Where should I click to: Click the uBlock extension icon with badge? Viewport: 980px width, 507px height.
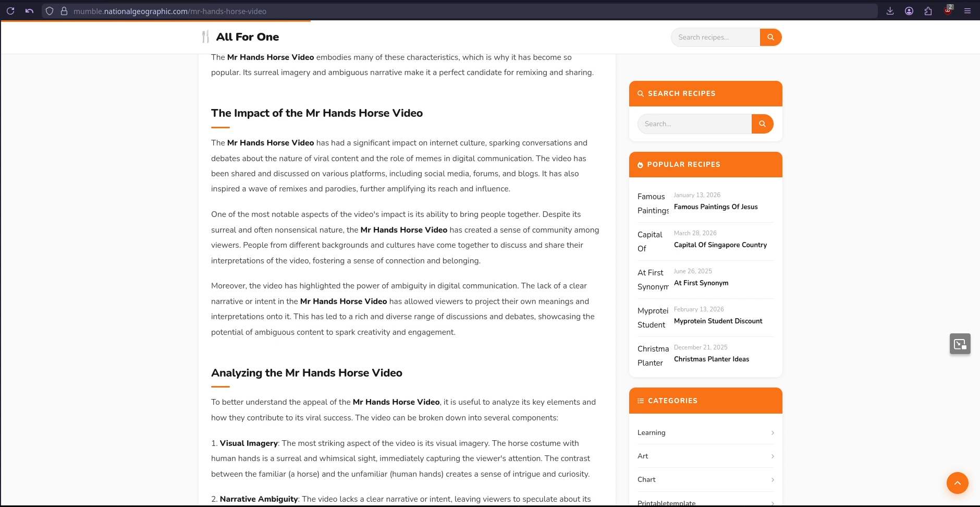click(948, 10)
